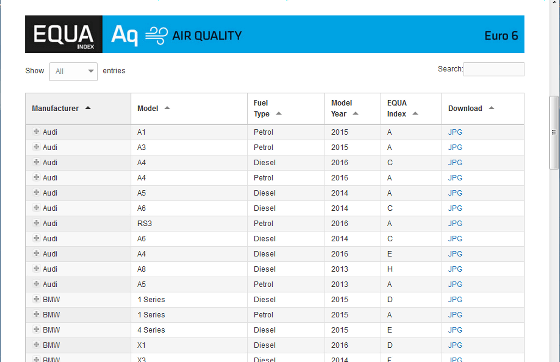Expand the Audi A1 row details
Viewport: 560px width, 362px height.
click(36, 132)
